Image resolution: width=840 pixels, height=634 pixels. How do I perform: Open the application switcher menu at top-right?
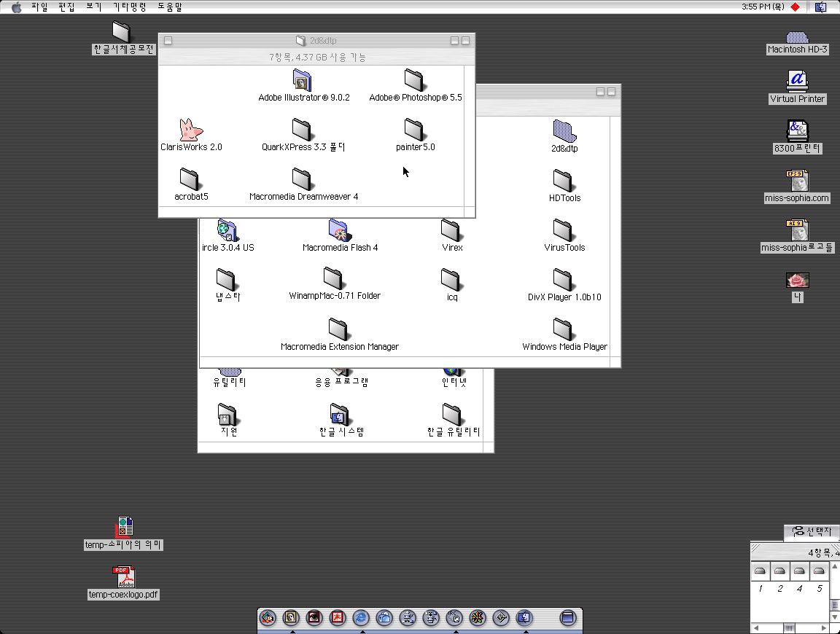click(x=820, y=7)
